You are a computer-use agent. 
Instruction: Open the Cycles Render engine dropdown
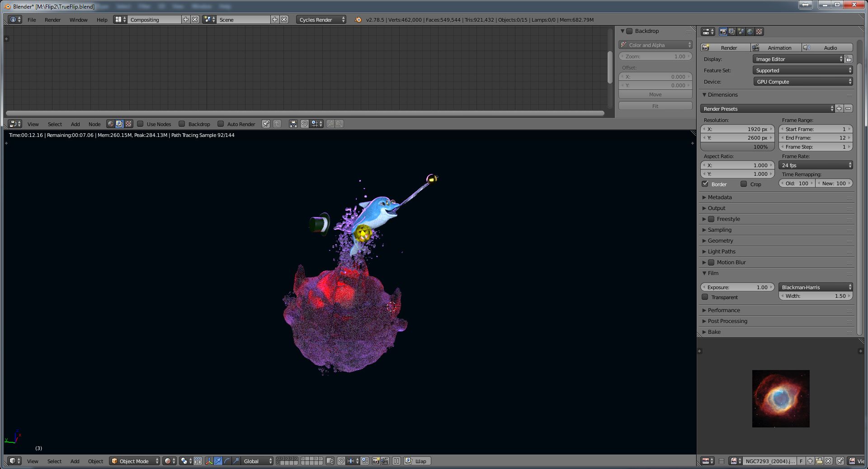pyautogui.click(x=321, y=19)
